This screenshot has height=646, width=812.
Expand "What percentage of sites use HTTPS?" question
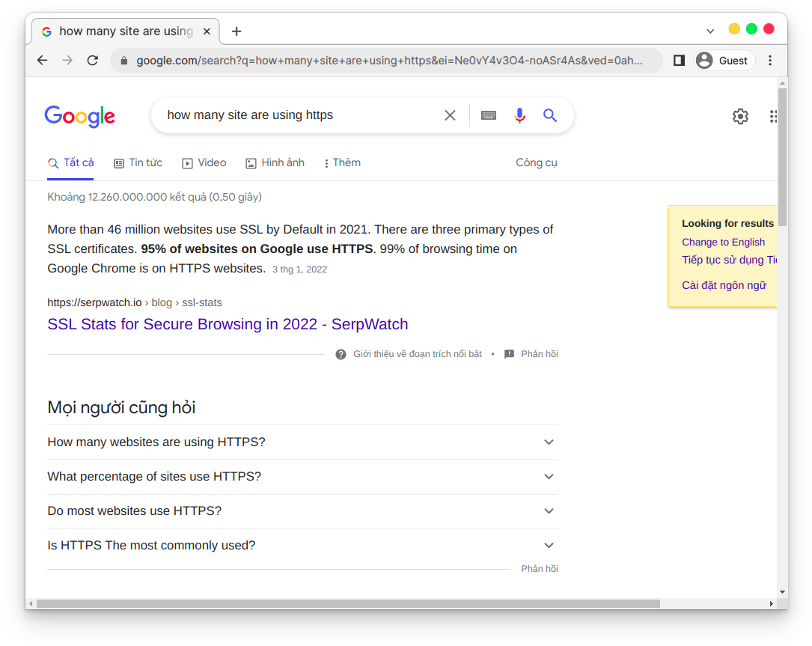coord(549,477)
